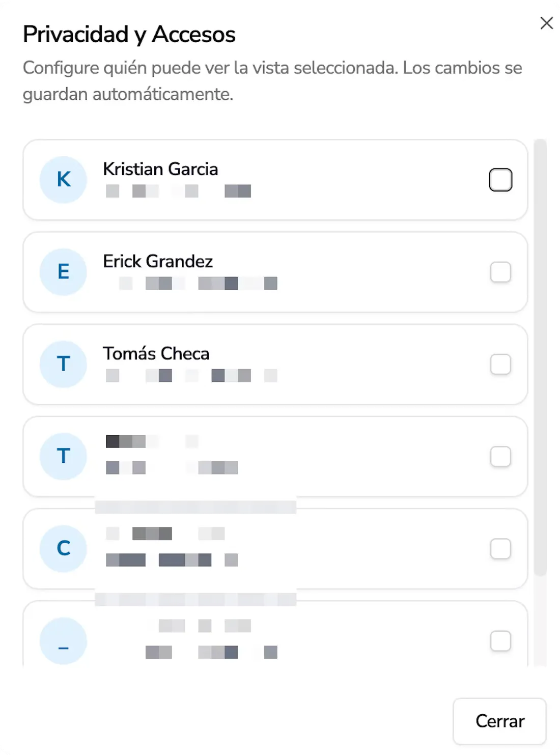The image size is (560, 755).
Task: Click the Kristian Garcia name label
Action: [x=160, y=169]
